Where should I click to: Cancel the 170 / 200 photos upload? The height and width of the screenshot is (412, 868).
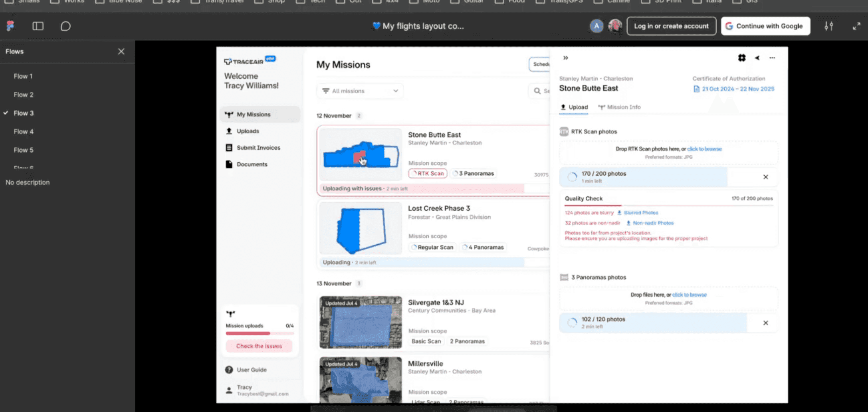[x=766, y=177]
